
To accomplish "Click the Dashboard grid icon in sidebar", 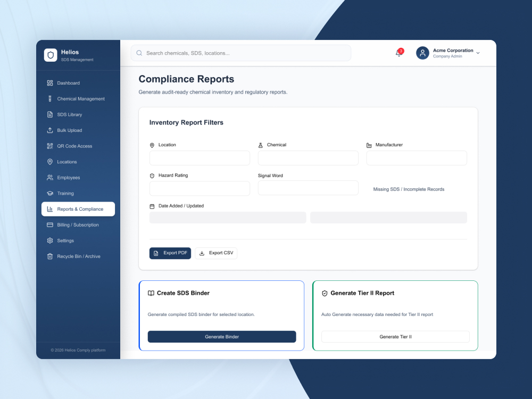I will click(x=50, y=83).
